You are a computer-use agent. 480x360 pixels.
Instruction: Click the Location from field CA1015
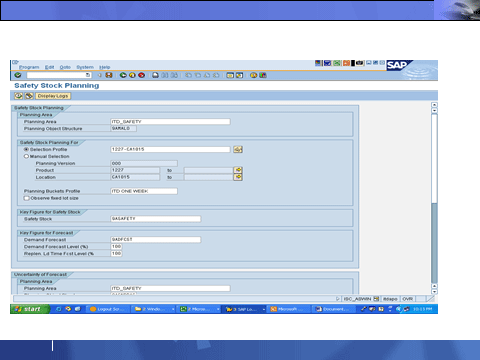point(135,177)
